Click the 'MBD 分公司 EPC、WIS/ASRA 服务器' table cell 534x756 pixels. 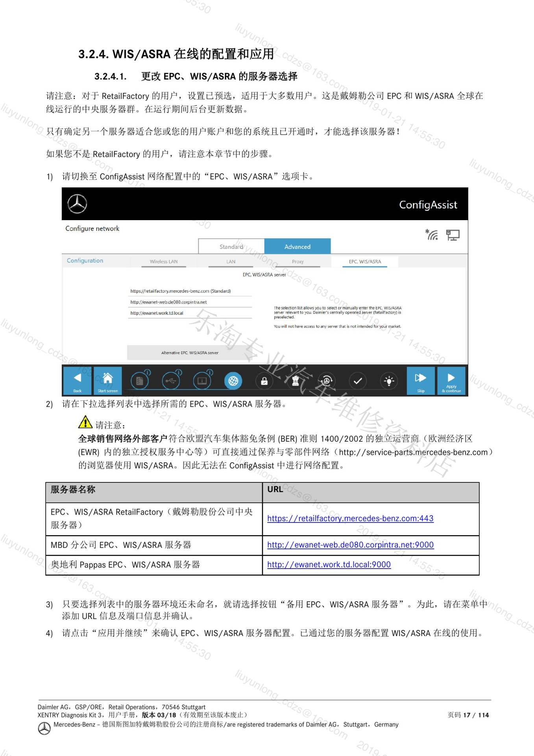[154, 545]
